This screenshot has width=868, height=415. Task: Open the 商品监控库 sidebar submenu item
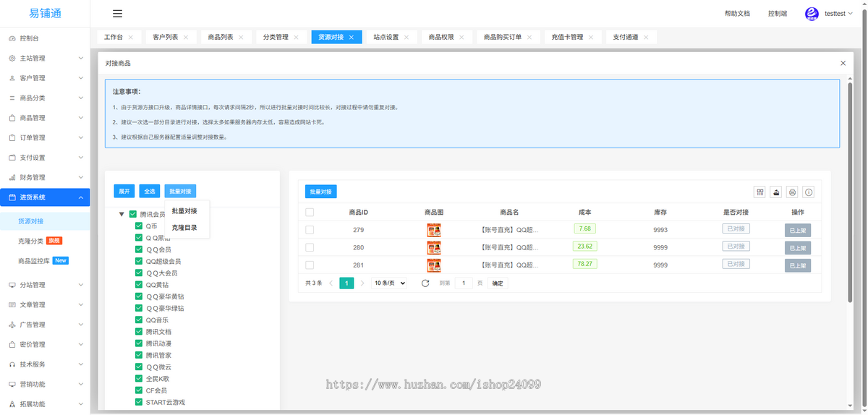coord(45,260)
